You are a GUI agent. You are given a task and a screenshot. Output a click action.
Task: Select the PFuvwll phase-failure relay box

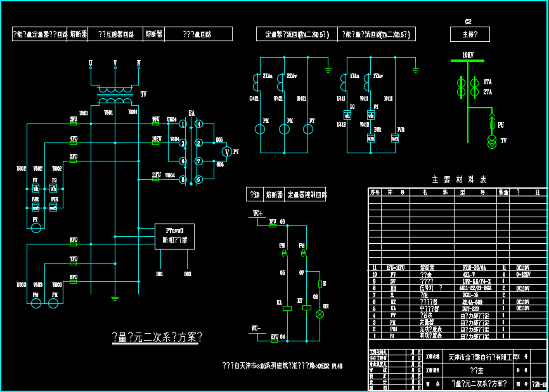175,236
